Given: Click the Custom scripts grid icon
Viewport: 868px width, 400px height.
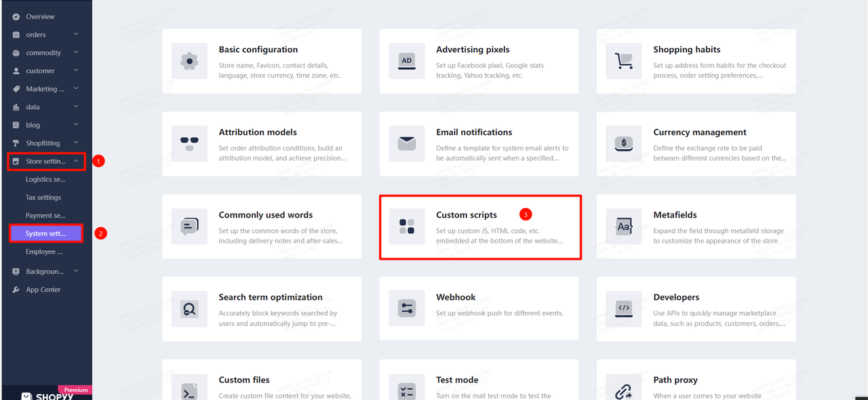Looking at the screenshot, I should 406,226.
